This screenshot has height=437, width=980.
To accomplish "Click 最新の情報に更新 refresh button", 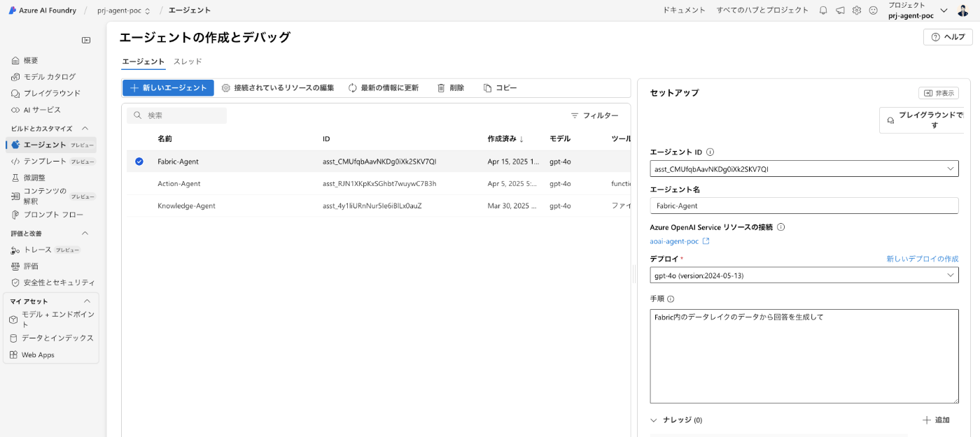I will [384, 88].
